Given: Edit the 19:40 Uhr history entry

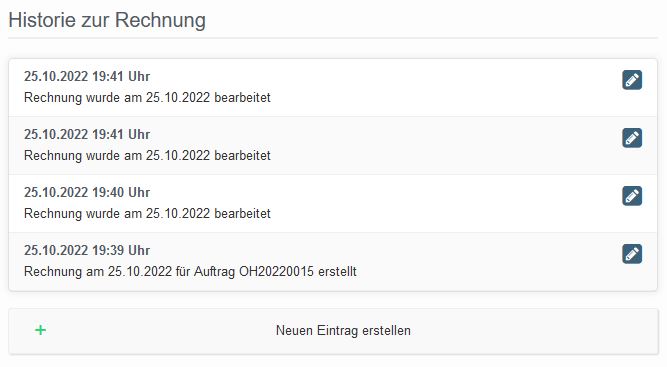Looking at the screenshot, I should pos(632,196).
